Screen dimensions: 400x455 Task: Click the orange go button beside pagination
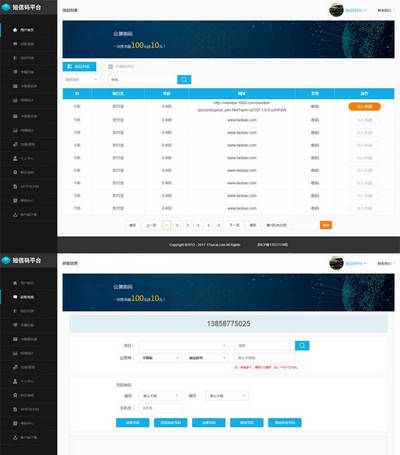(326, 225)
